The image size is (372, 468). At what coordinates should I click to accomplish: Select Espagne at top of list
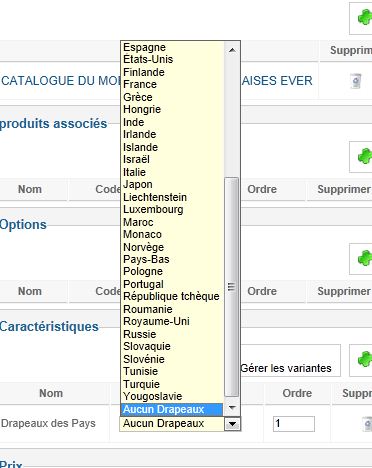point(144,47)
